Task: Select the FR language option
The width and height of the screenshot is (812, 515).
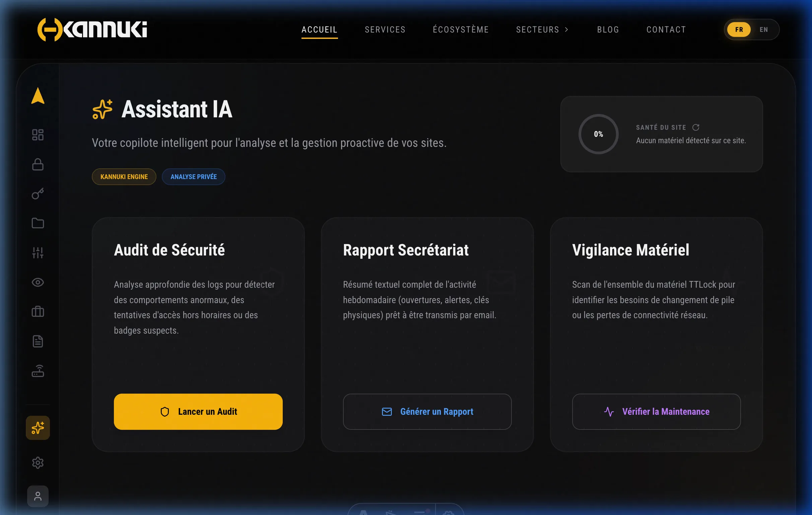Action: (739, 30)
